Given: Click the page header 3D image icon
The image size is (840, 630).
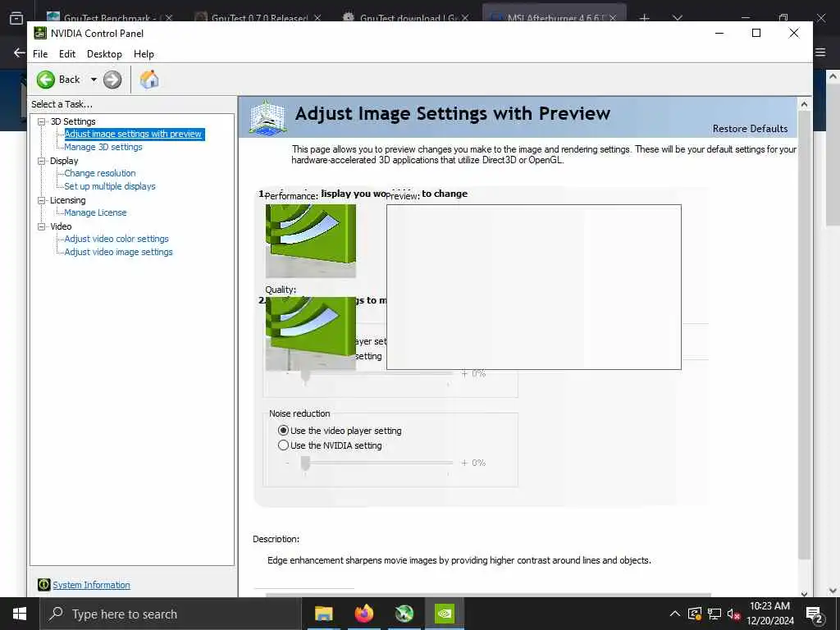Looking at the screenshot, I should point(268,116).
